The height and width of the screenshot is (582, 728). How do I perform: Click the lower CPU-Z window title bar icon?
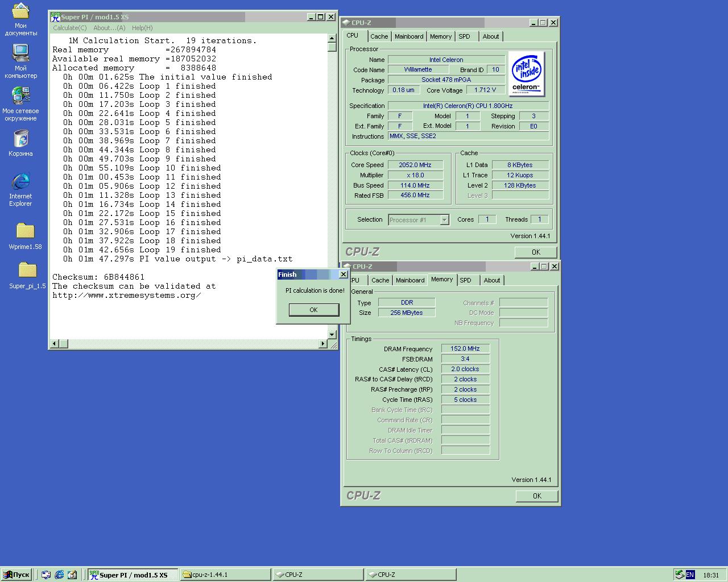347,267
